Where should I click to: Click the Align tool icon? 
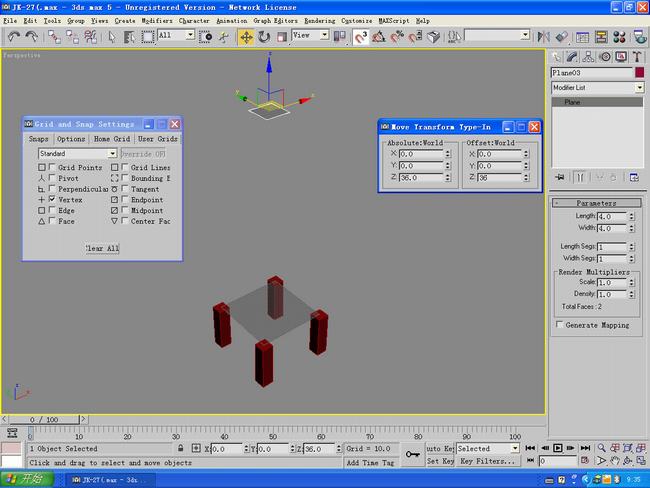point(561,37)
